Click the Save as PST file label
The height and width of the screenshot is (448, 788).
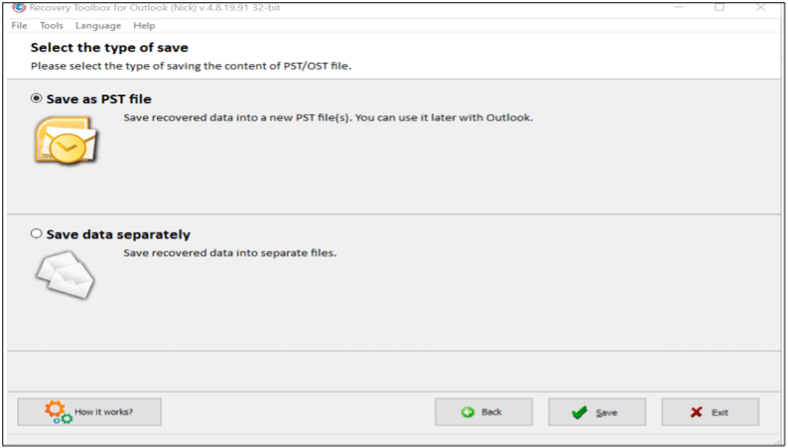pos(99,98)
